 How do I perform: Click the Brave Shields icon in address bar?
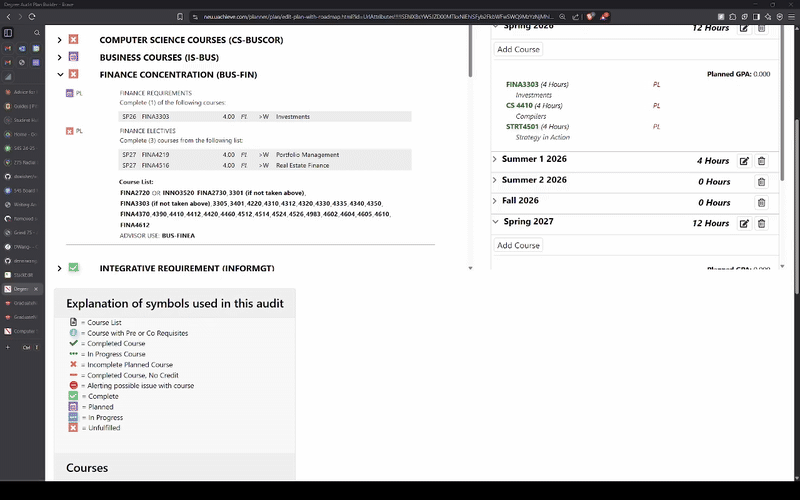(590, 16)
